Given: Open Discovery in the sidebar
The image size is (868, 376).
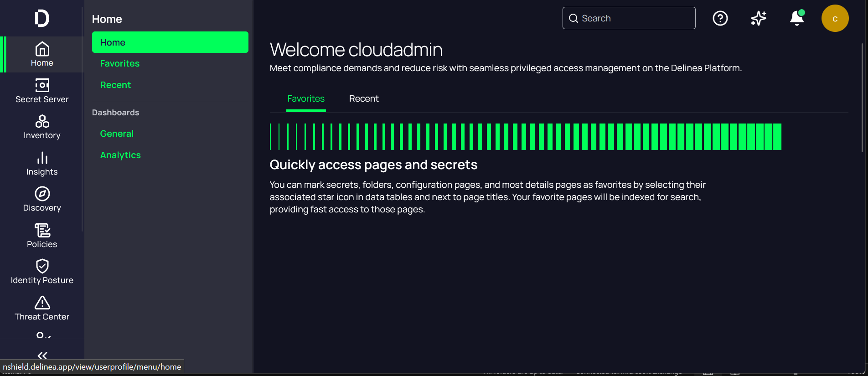Looking at the screenshot, I should [x=42, y=200].
